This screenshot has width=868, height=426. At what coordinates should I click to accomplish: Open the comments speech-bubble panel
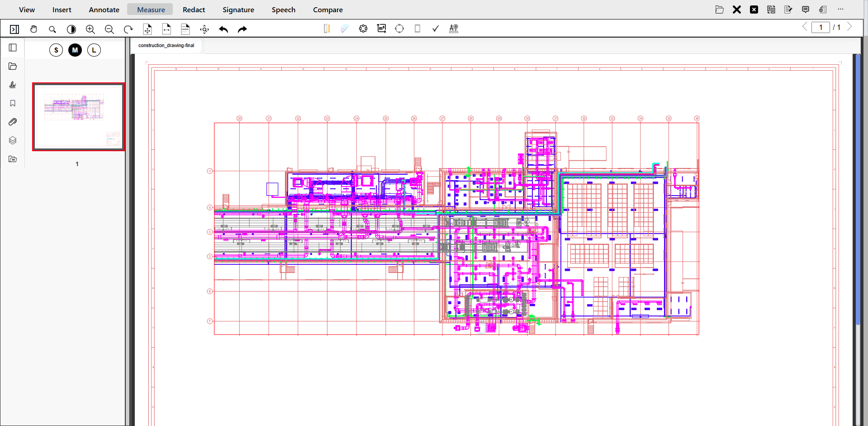pyautogui.click(x=806, y=10)
